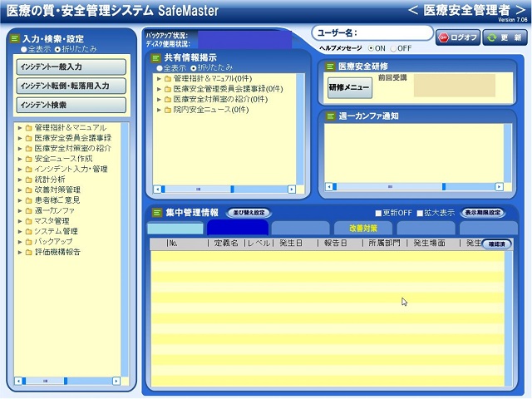
Task: Click the 入力・検索・設定 panel header icon
Action: coord(15,39)
